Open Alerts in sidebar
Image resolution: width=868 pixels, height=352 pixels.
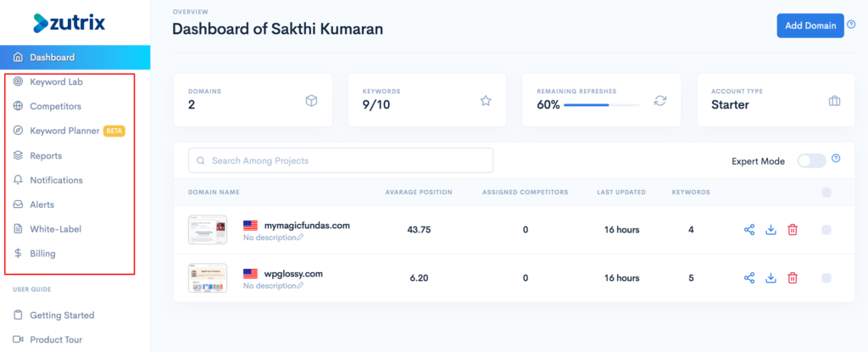(x=42, y=204)
